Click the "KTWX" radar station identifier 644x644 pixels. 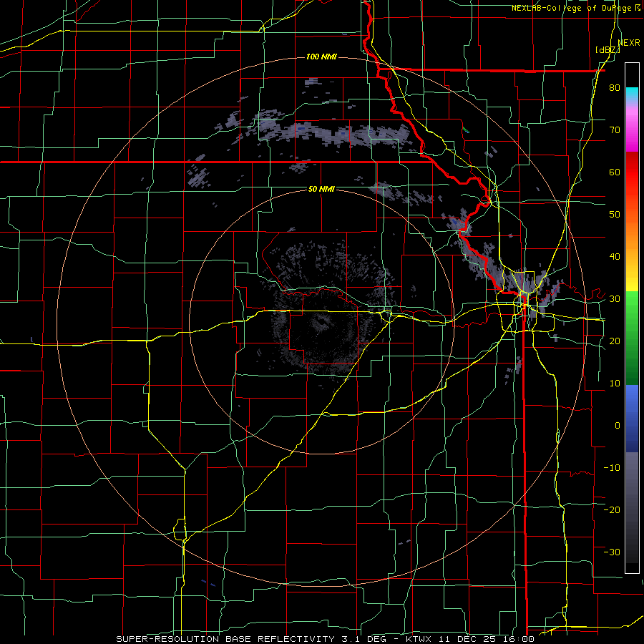click(418, 639)
